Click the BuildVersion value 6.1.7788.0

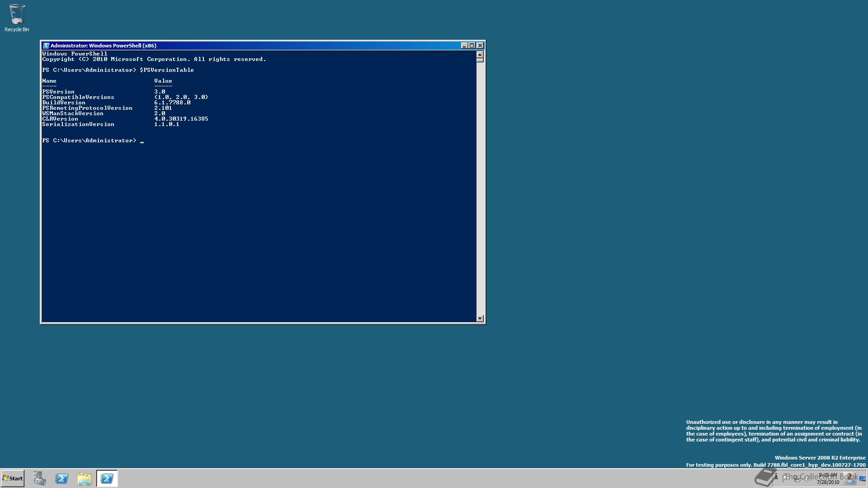point(172,103)
